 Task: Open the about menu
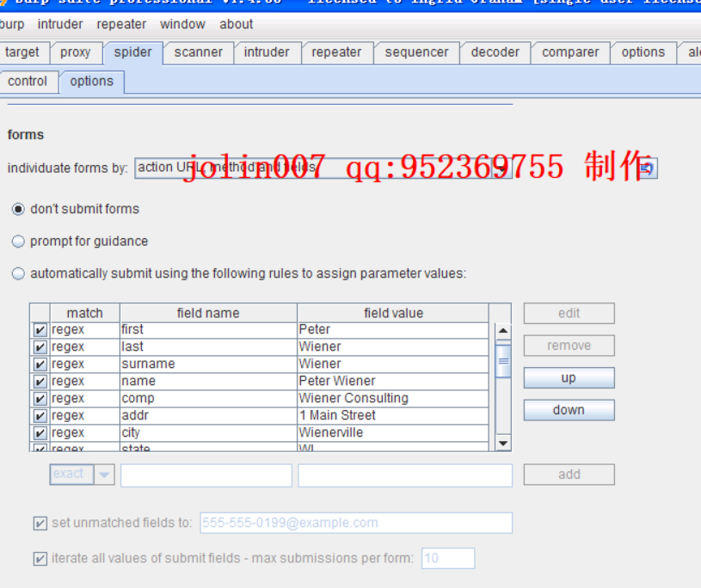tap(236, 24)
